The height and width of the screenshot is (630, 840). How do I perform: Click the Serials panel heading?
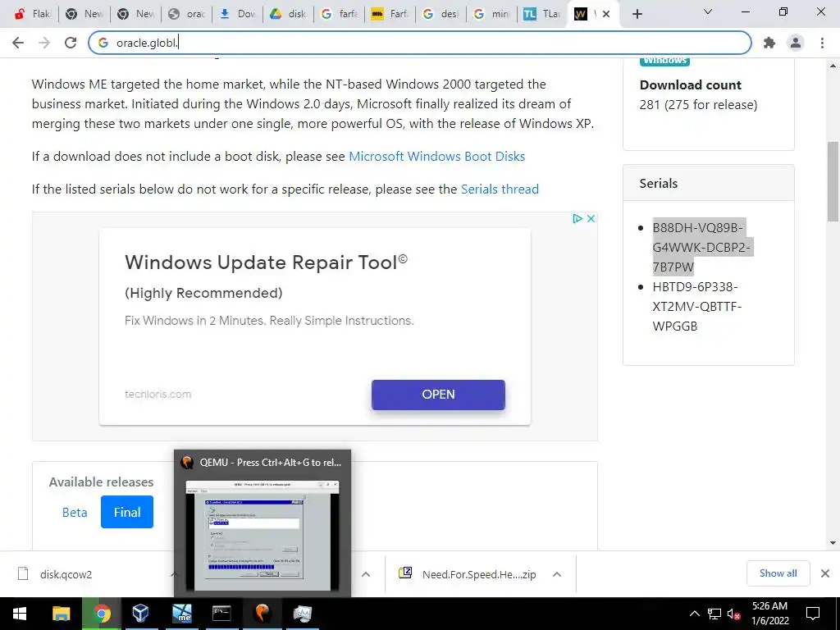click(659, 183)
